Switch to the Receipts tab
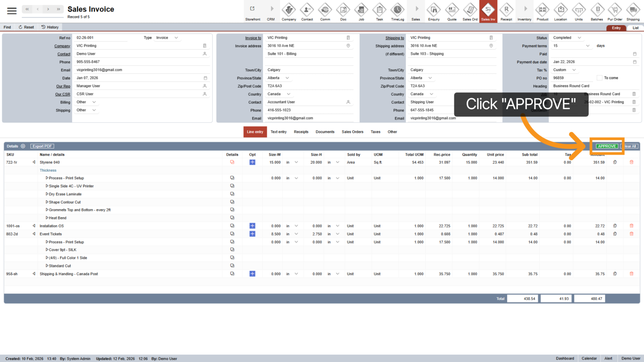This screenshot has height=362, width=644. point(301,132)
